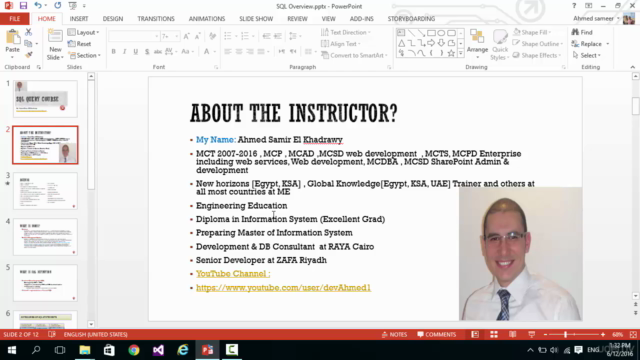Screen dimensions: 640x360
Task: Click the Format Painter brush icon
Action: 28,55
